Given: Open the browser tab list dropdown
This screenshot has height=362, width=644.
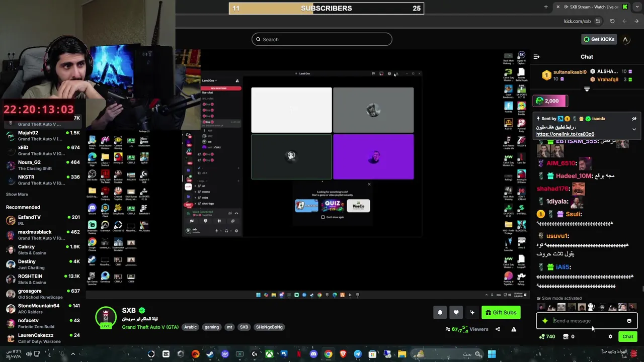Looking at the screenshot, I should [637, 7].
